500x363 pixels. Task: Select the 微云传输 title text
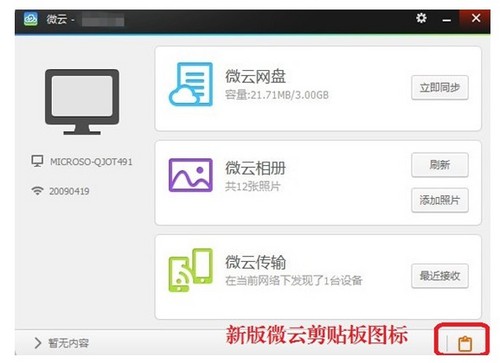pyautogui.click(x=255, y=262)
